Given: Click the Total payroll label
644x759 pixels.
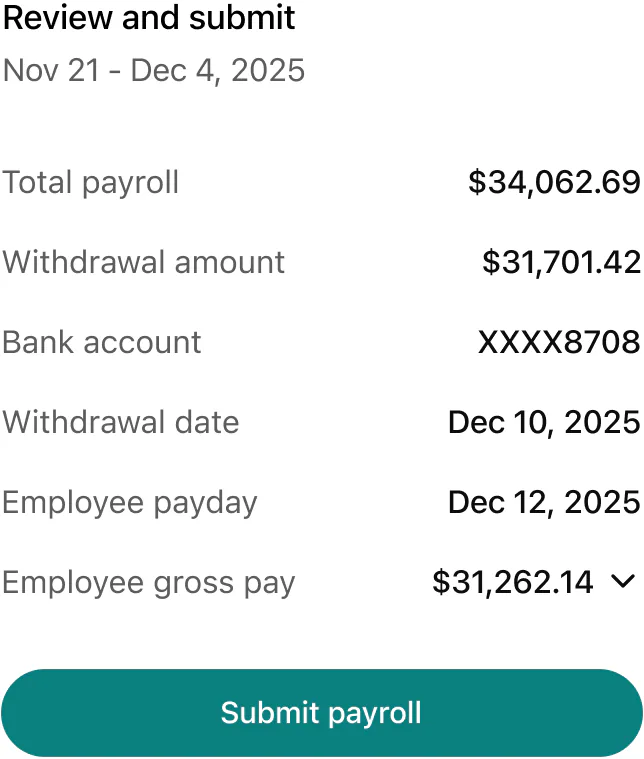Looking at the screenshot, I should coord(91,183).
